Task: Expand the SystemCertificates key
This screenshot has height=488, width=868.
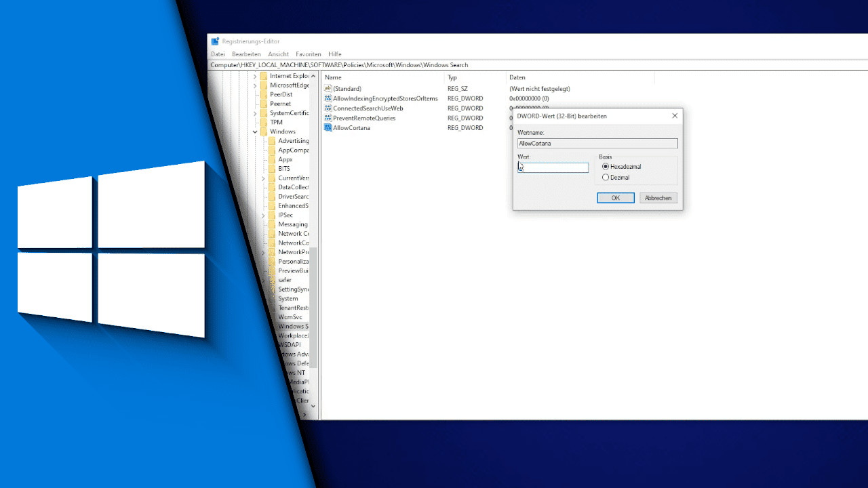Action: coord(255,113)
